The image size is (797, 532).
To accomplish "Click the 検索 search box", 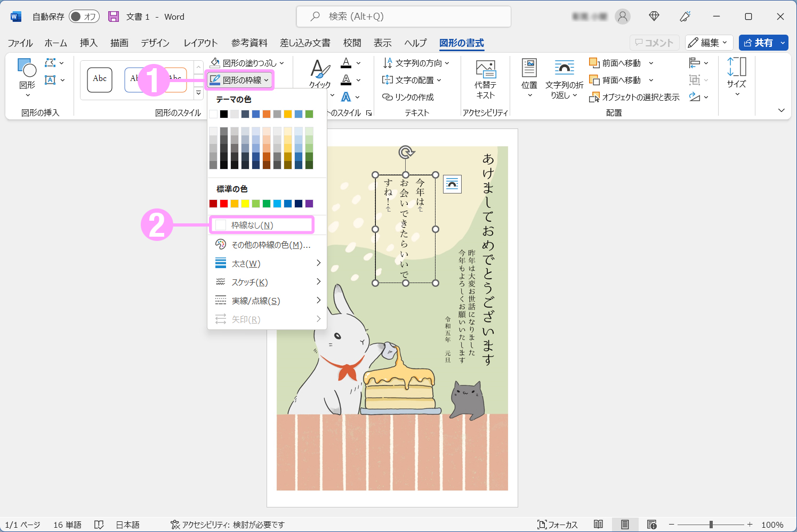I will tap(404, 17).
